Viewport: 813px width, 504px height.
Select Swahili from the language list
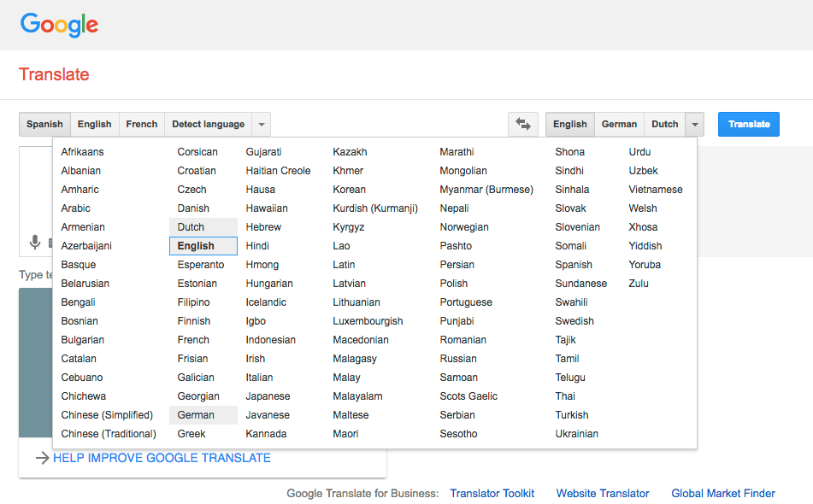(x=571, y=302)
